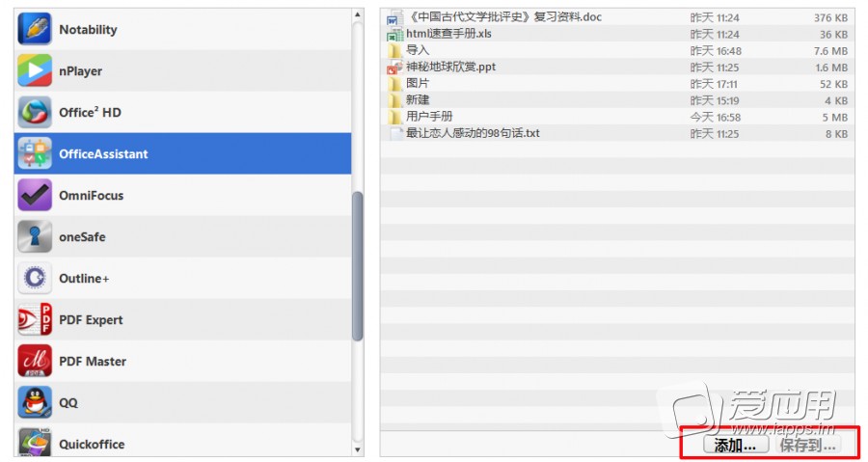Click the Word icon of 复习资料.doc

click(x=394, y=17)
